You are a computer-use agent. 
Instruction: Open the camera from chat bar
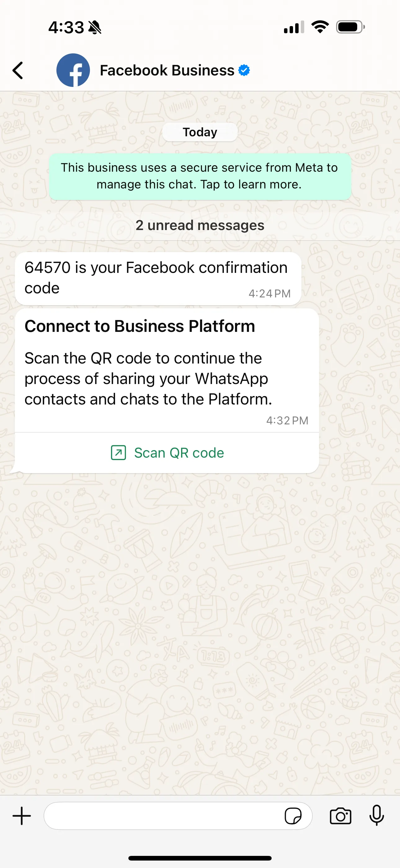(x=340, y=816)
